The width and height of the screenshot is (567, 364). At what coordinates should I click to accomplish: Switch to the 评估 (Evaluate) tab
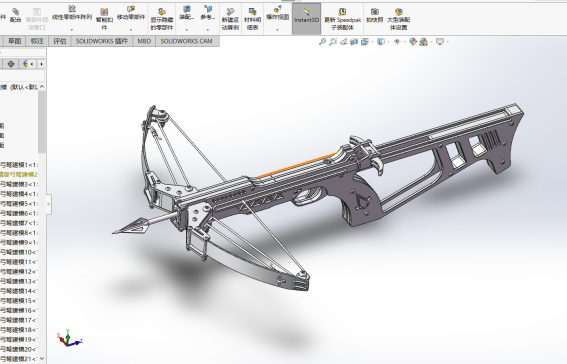click(x=60, y=41)
